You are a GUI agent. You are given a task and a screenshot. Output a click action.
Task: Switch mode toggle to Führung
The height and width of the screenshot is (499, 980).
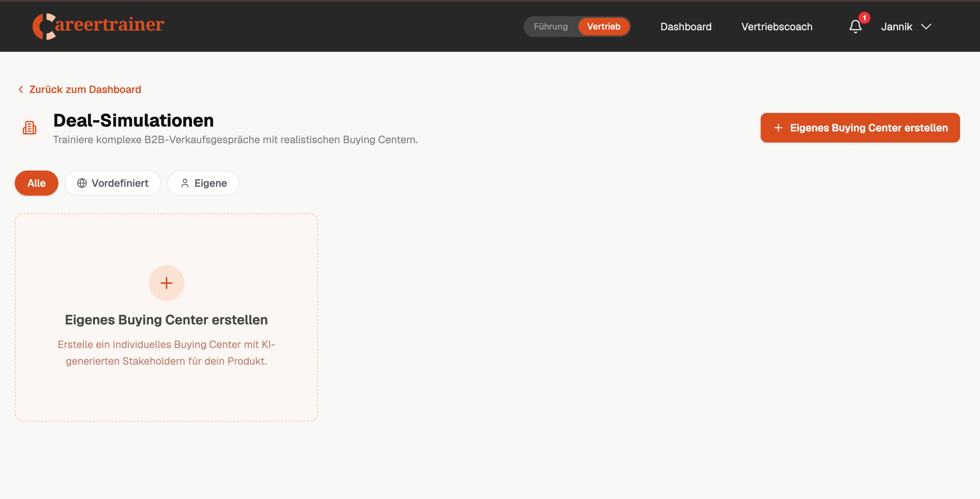[x=551, y=26]
